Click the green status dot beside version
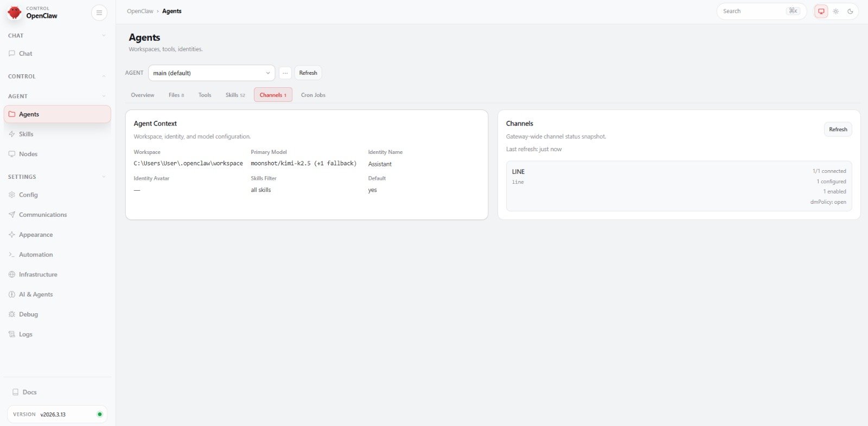This screenshot has height=426, width=868. click(x=99, y=415)
